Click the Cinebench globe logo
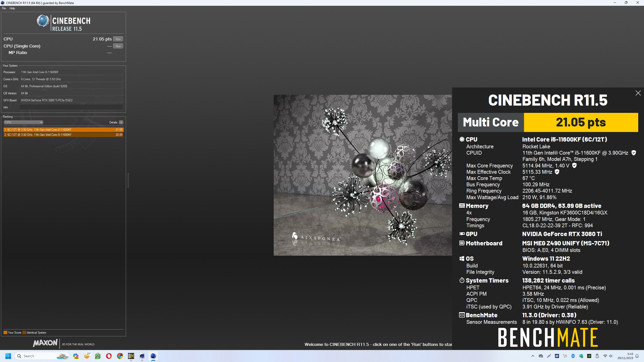The image size is (644, 362). click(43, 21)
